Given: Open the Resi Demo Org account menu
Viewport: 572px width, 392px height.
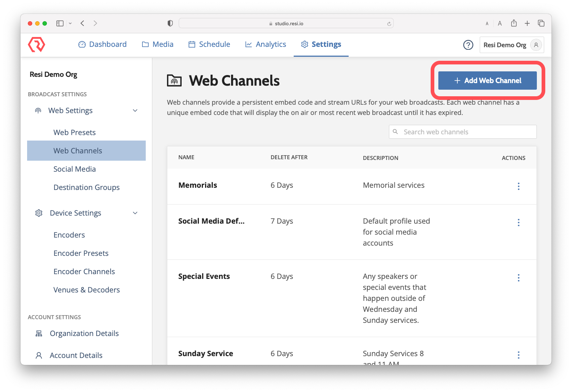Looking at the screenshot, I should [x=512, y=45].
